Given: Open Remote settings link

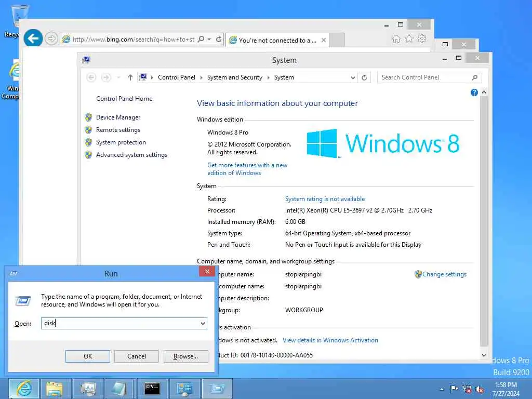Looking at the screenshot, I should pos(118,130).
